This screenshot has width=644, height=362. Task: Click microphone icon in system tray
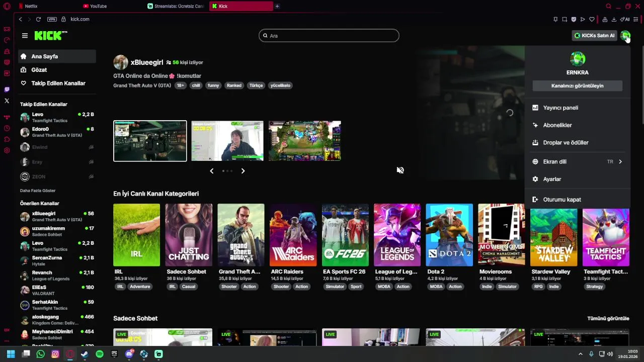pyautogui.click(x=591, y=354)
